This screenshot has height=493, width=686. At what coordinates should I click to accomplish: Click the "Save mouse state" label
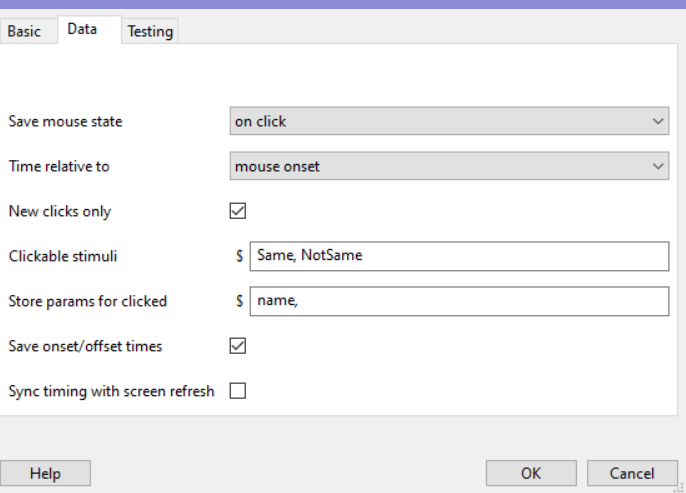65,121
